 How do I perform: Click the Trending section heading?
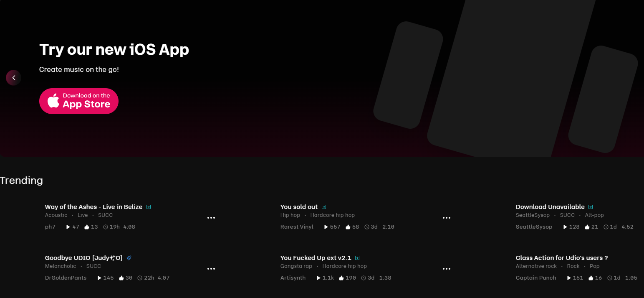point(21,181)
